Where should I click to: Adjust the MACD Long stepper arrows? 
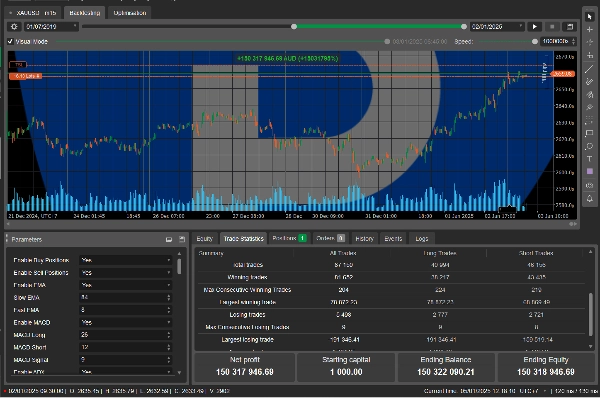[169, 335]
